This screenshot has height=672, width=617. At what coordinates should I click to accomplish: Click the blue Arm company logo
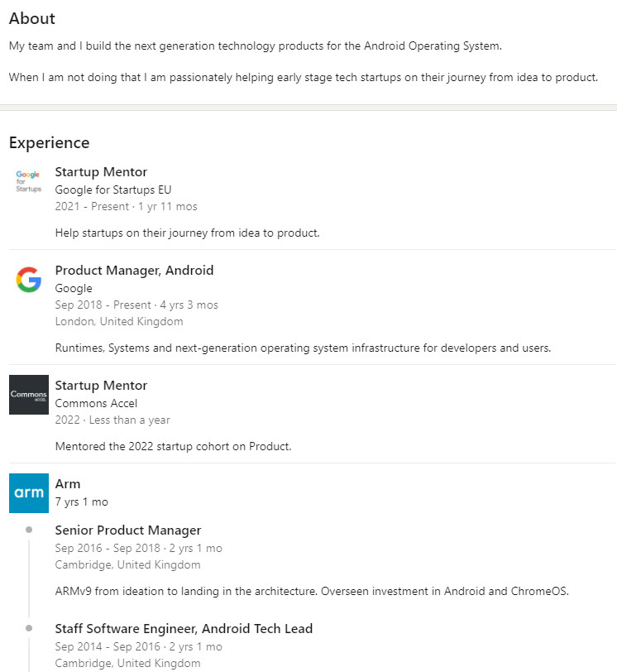coord(28,492)
